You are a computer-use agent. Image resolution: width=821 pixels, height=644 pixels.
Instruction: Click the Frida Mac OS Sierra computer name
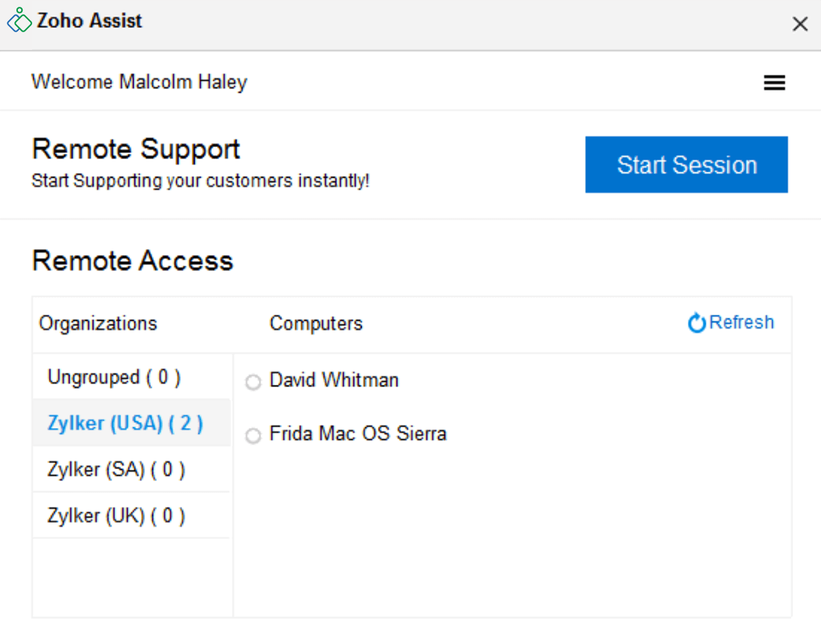point(358,434)
